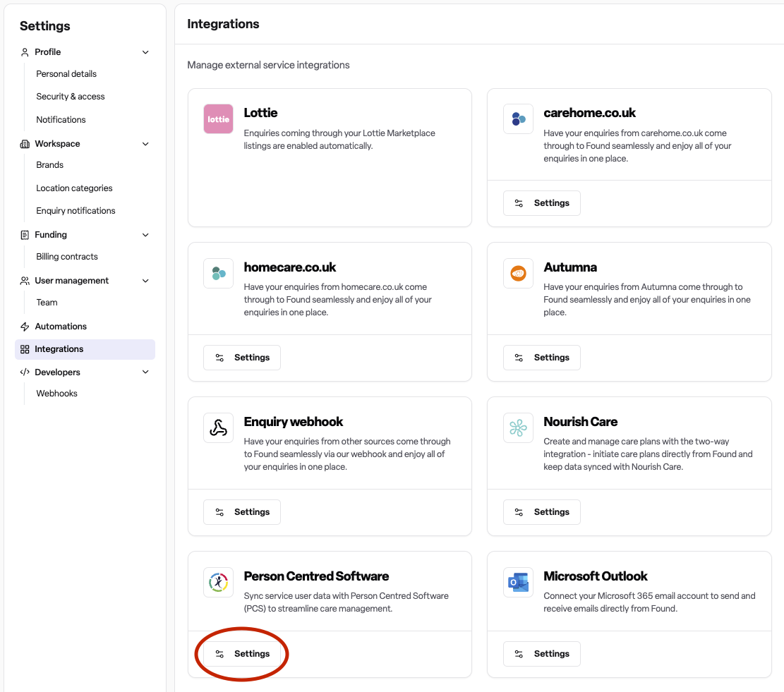Open Enquiry notifications page

click(x=76, y=211)
